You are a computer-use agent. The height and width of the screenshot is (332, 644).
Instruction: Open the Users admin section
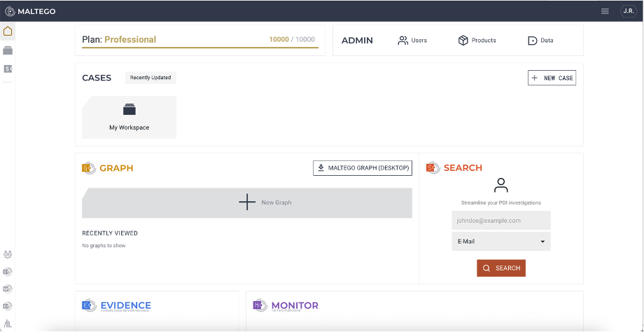tap(412, 40)
